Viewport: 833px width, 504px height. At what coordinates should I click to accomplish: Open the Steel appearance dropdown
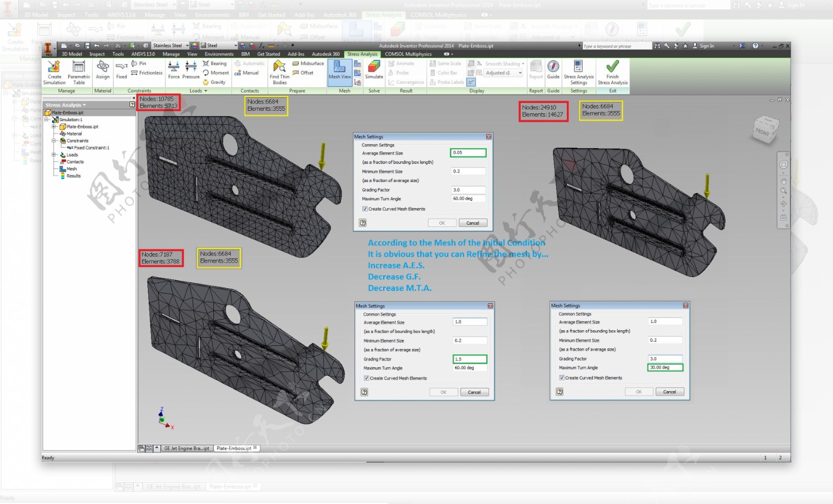pyautogui.click(x=237, y=46)
